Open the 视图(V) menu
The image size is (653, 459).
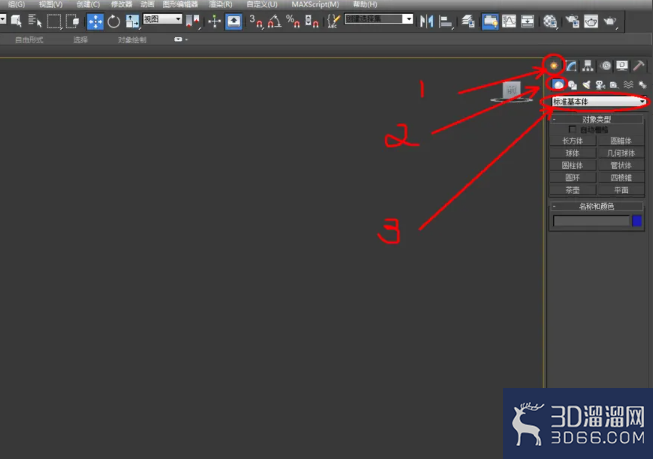coord(51,5)
